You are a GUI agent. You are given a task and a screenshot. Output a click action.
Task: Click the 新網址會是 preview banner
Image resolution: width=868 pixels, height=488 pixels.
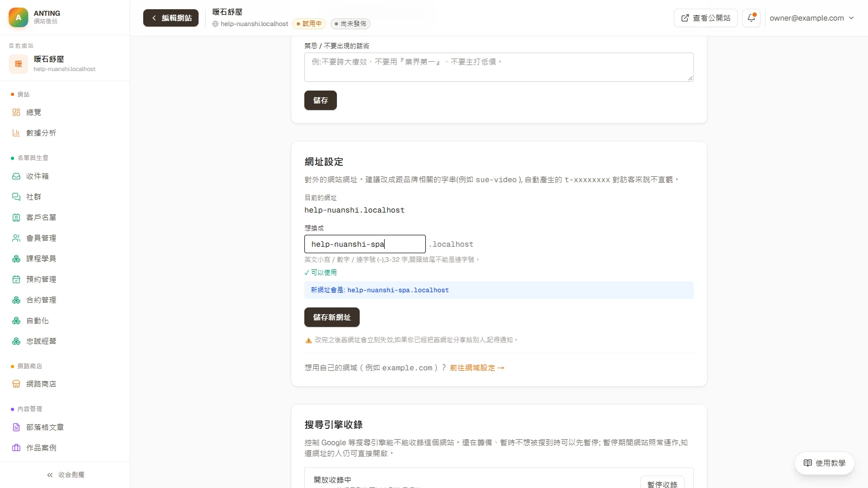coord(499,290)
